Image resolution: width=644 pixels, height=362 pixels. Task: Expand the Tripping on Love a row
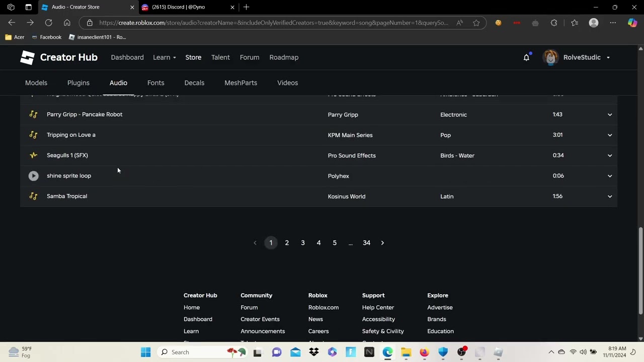[609, 135]
